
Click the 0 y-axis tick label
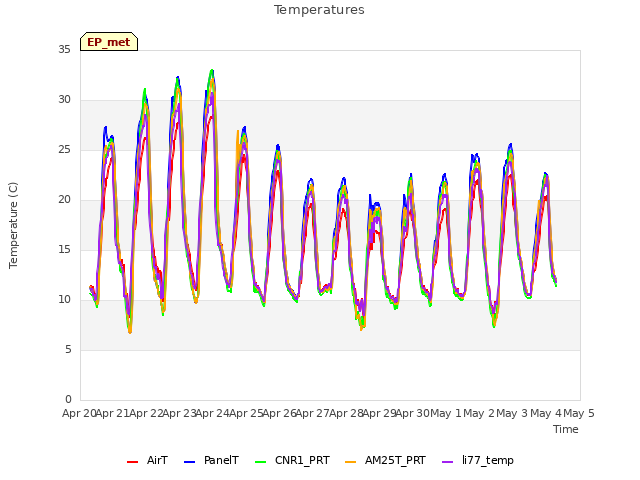[68, 400]
